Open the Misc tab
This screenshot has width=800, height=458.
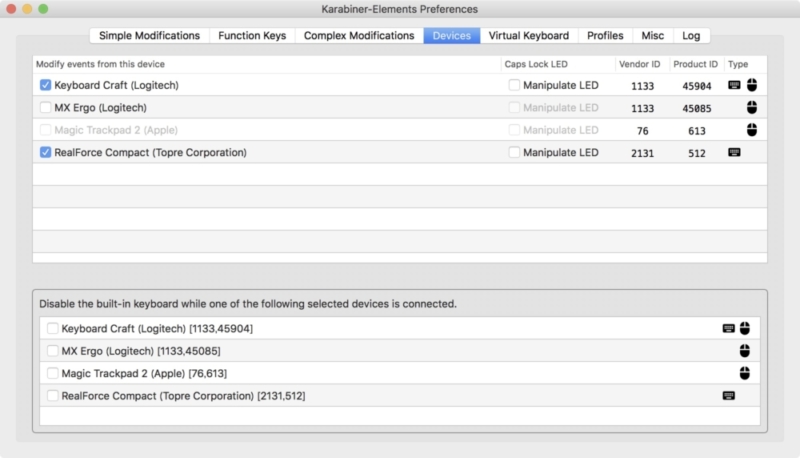(x=653, y=36)
